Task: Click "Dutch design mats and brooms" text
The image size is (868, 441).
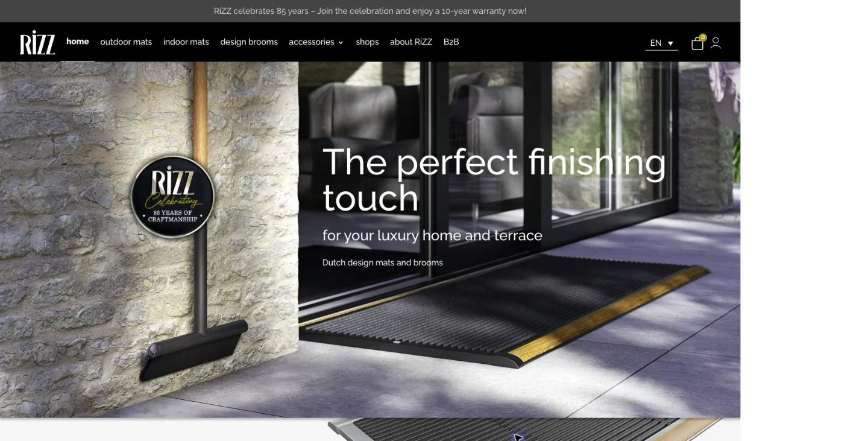Action: [383, 262]
